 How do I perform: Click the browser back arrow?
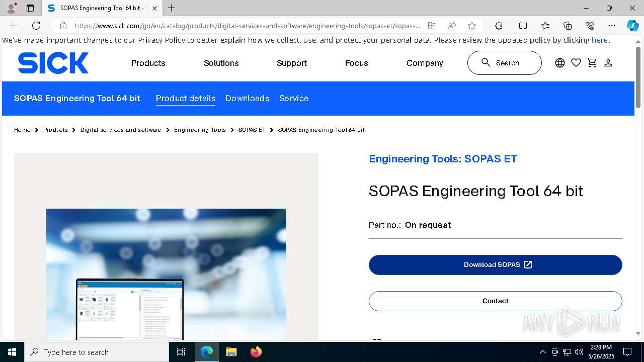pyautogui.click(x=14, y=26)
